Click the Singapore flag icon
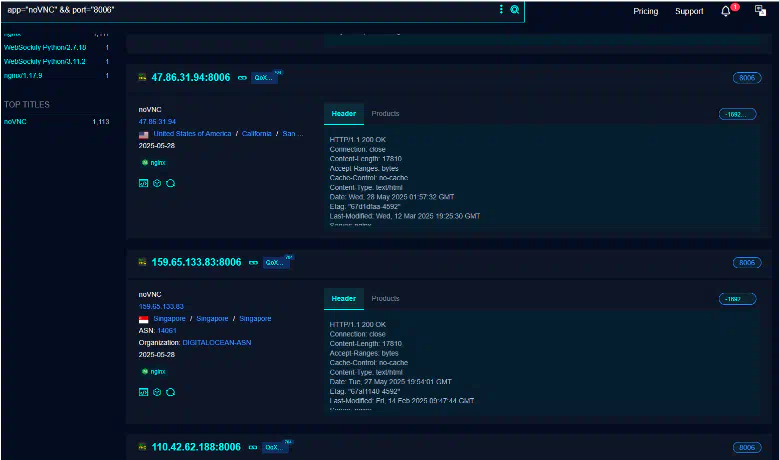 144,319
